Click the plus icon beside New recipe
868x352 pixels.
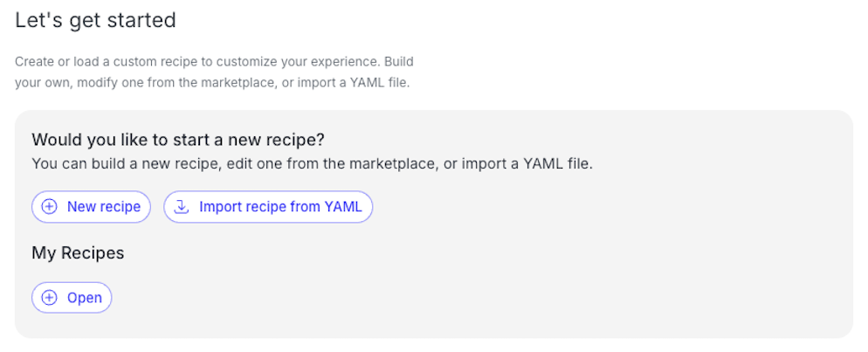tap(50, 207)
